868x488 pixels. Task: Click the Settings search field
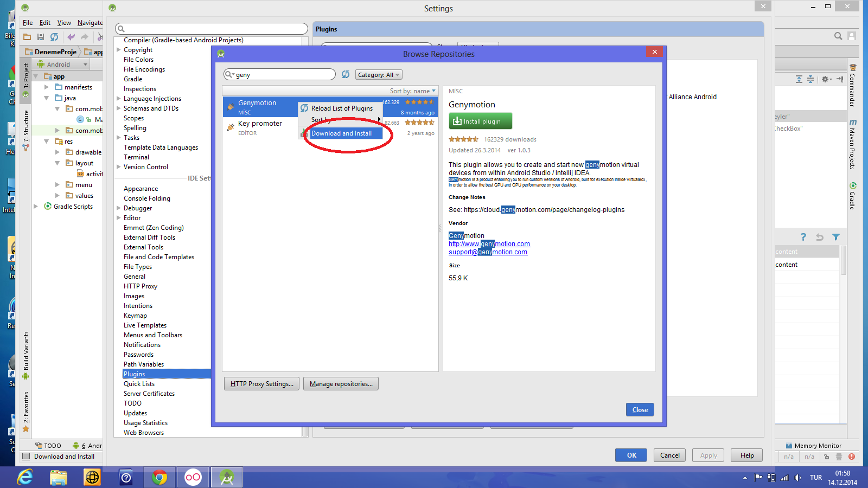[212, 29]
